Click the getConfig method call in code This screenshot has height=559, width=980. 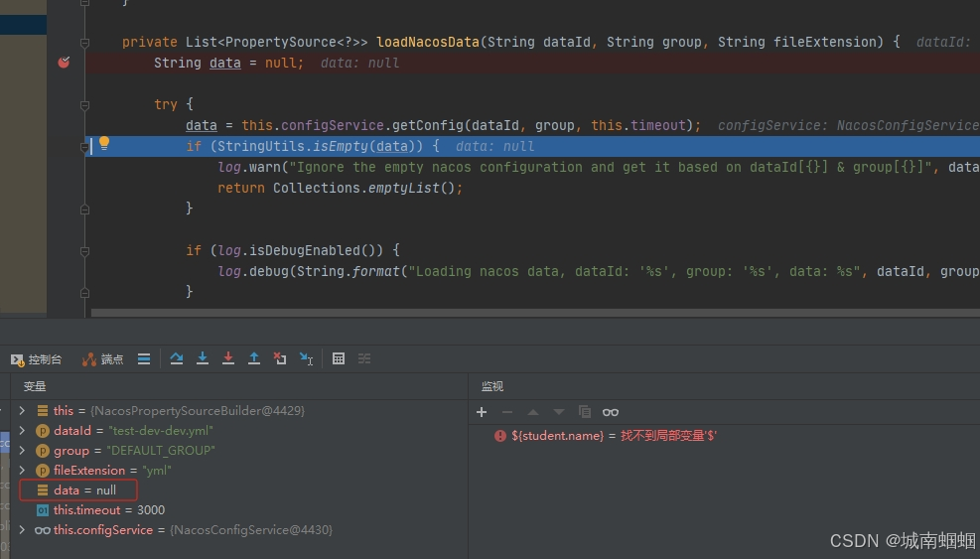tap(428, 126)
